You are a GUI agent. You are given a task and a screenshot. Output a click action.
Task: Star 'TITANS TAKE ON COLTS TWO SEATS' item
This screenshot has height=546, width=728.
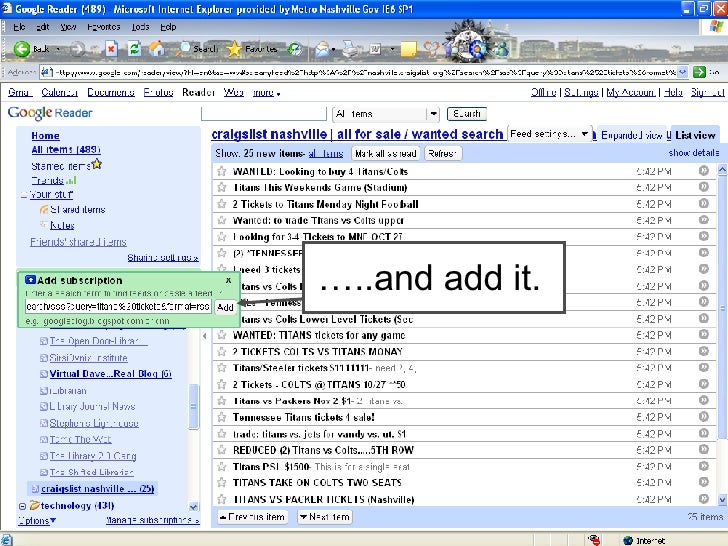pyautogui.click(x=221, y=482)
